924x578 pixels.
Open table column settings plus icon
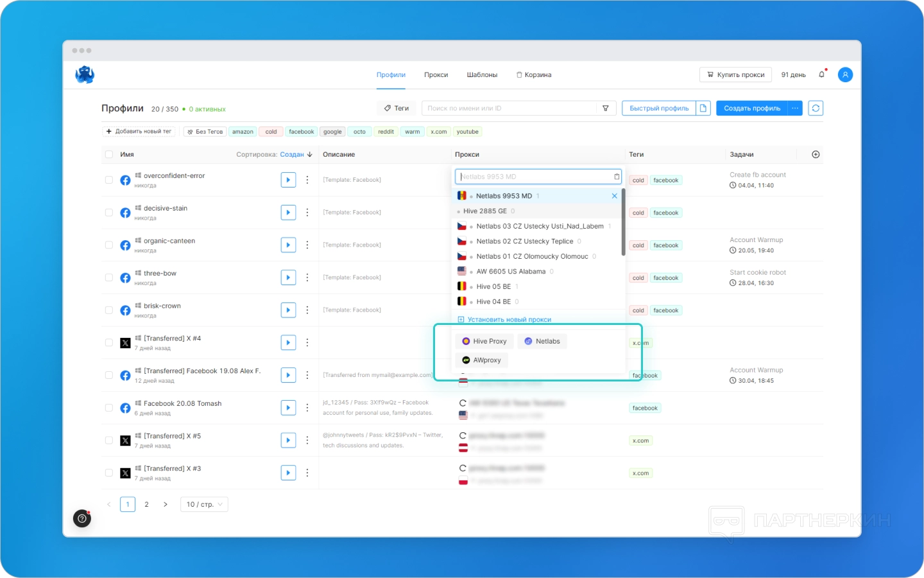816,155
